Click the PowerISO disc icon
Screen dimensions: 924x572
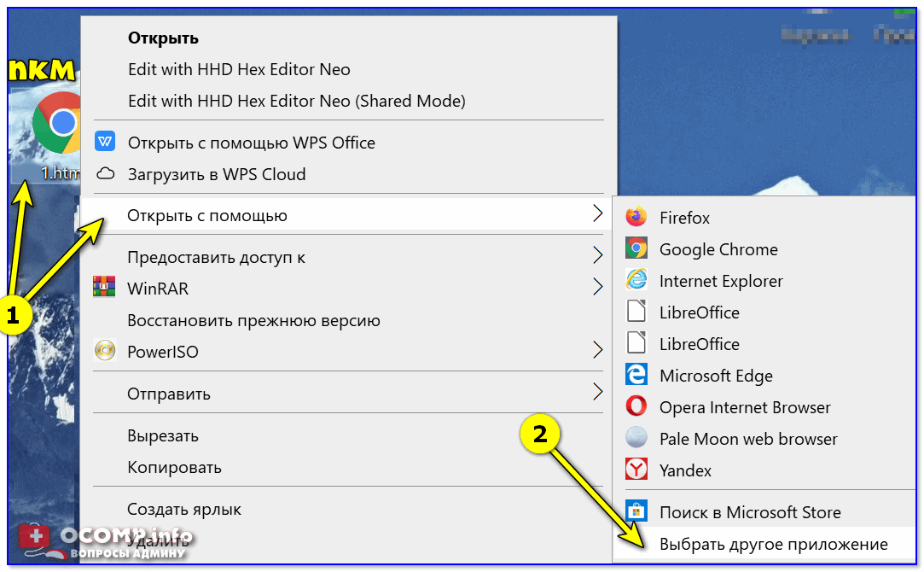(x=105, y=352)
